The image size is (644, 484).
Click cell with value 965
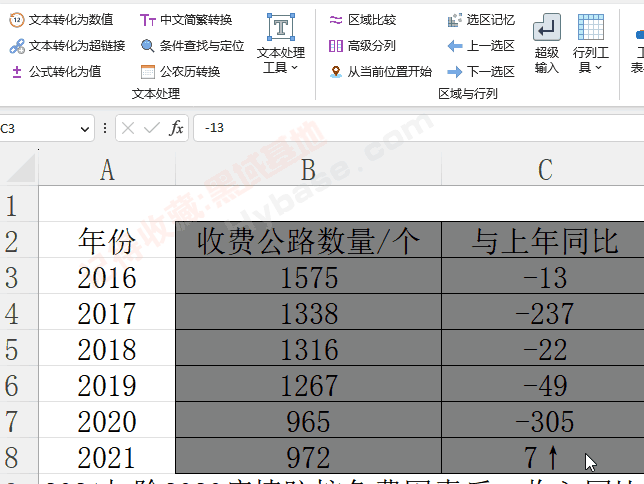308,420
